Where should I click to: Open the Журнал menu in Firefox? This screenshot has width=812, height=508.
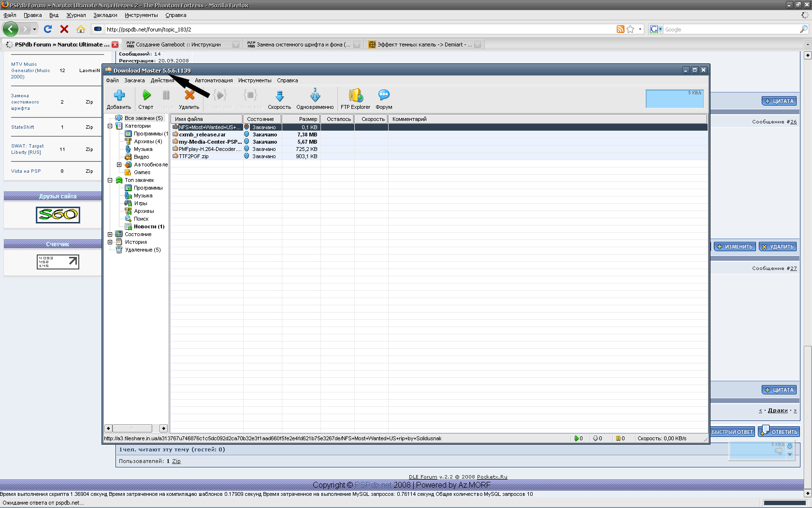76,15
